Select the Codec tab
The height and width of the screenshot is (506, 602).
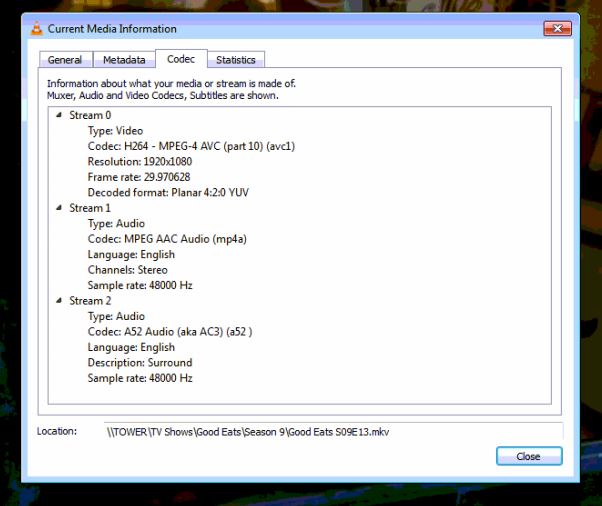pos(181,59)
